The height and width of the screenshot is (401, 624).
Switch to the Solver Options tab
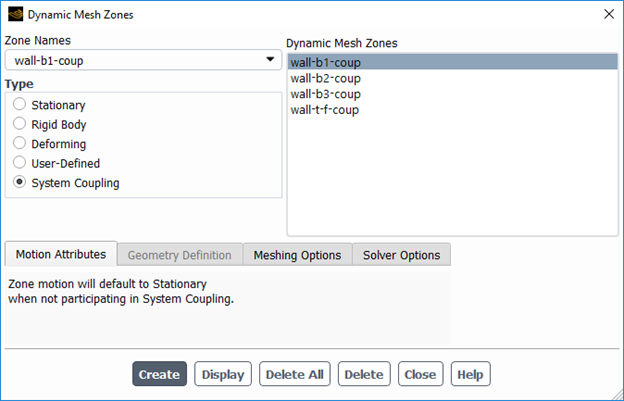pyautogui.click(x=401, y=255)
